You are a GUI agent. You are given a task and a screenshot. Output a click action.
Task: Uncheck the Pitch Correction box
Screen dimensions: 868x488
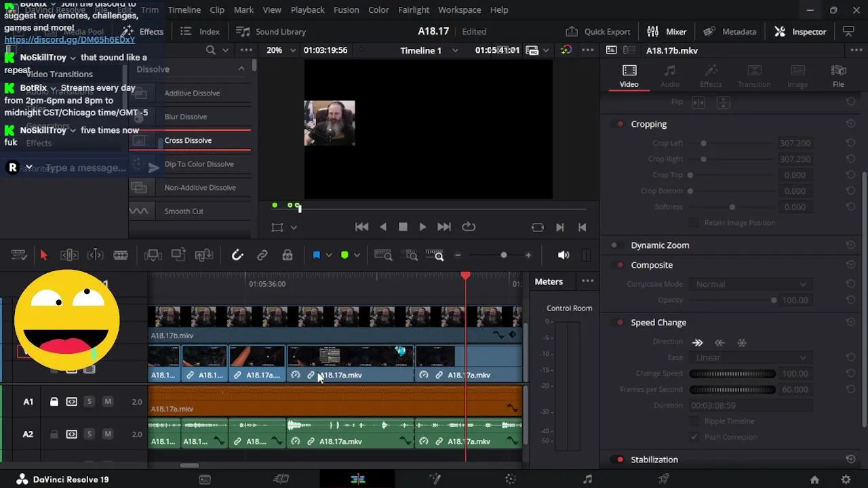pyautogui.click(x=694, y=437)
